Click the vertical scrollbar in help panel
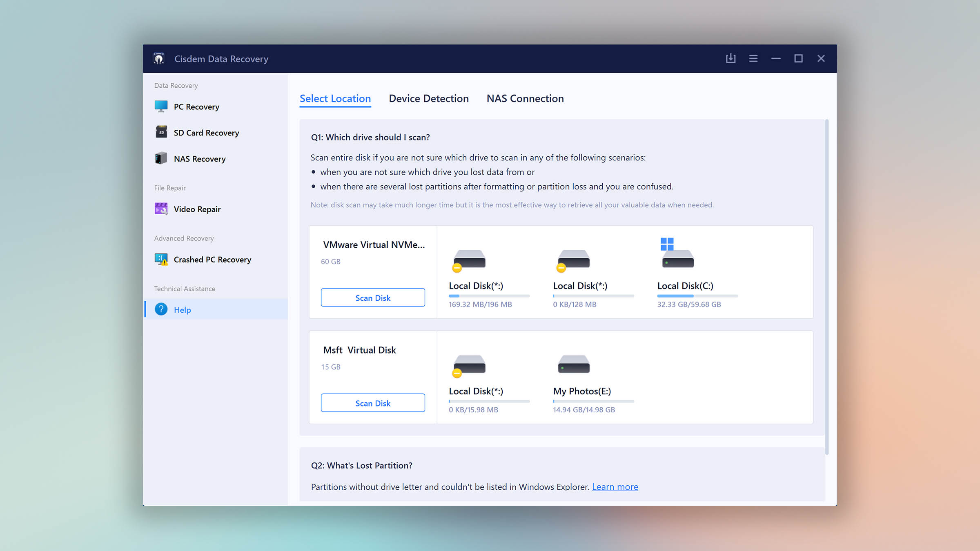The image size is (980, 551). pyautogui.click(x=827, y=287)
